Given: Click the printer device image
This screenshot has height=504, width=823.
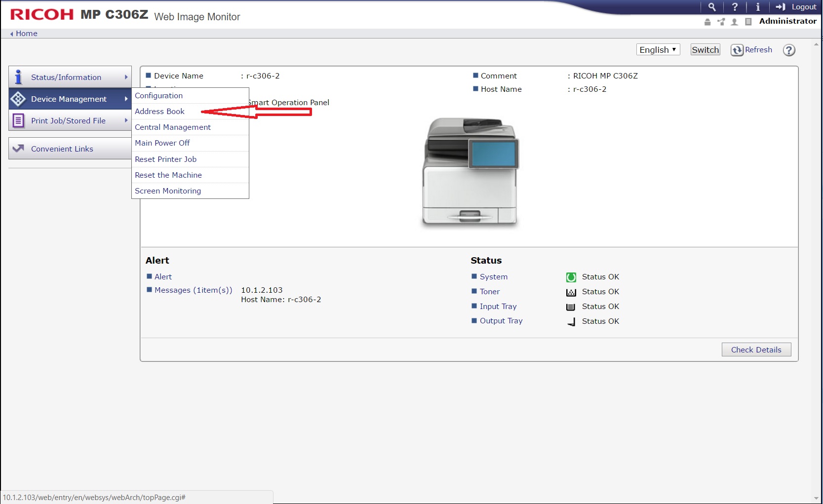Looking at the screenshot, I should click(470, 173).
